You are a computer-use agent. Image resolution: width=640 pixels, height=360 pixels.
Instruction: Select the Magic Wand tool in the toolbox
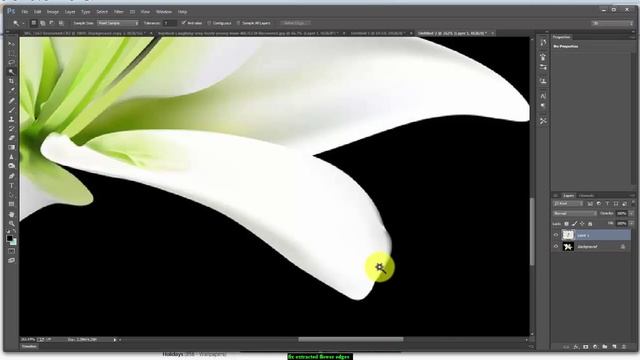[x=11, y=72]
